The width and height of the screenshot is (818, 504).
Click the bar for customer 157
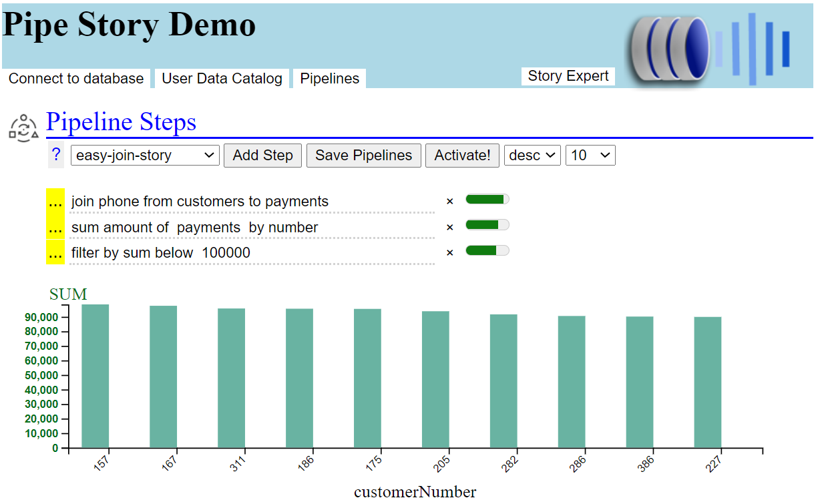(95, 376)
